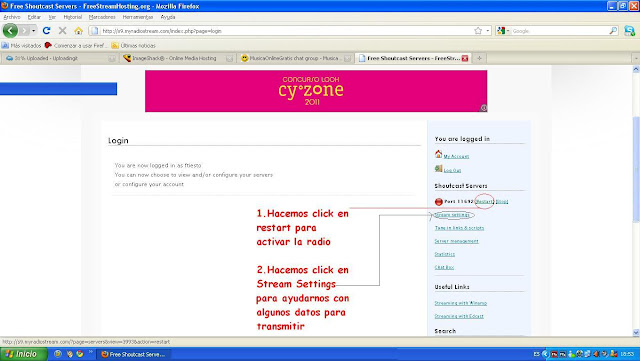Open the Google search engine selector
The height and width of the screenshot is (361, 640).
click(503, 31)
